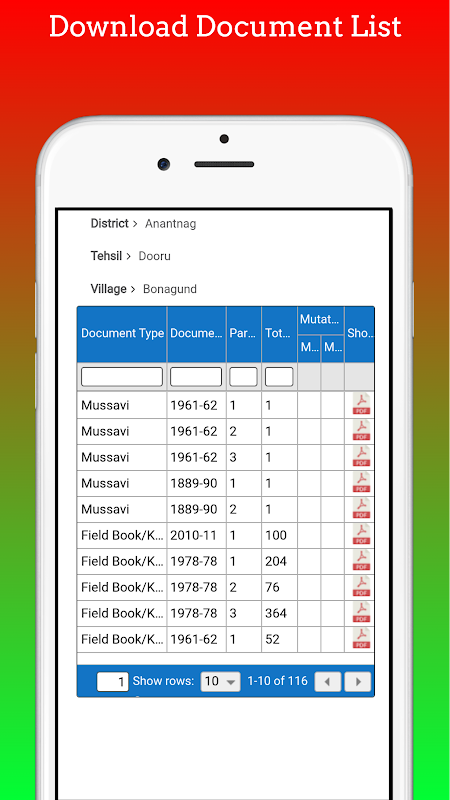This screenshot has width=450, height=800.
Task: Click the Mutat... column group header
Action: point(320,320)
